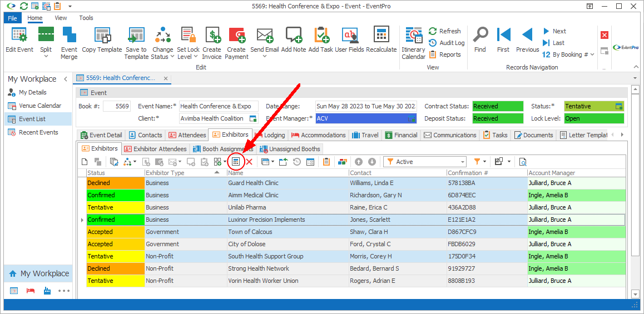This screenshot has width=644, height=314.
Task: Click the history clock icon in toolbar
Action: pos(296,162)
